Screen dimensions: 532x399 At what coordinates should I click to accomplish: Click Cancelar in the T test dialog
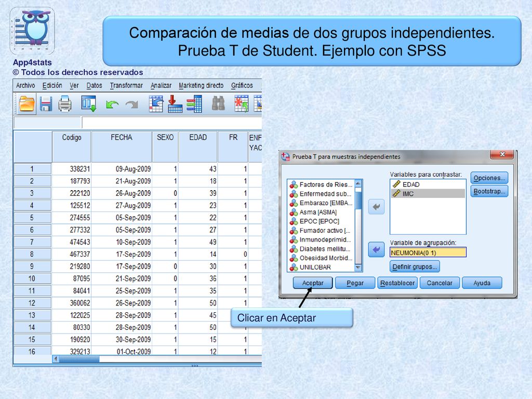point(440,283)
